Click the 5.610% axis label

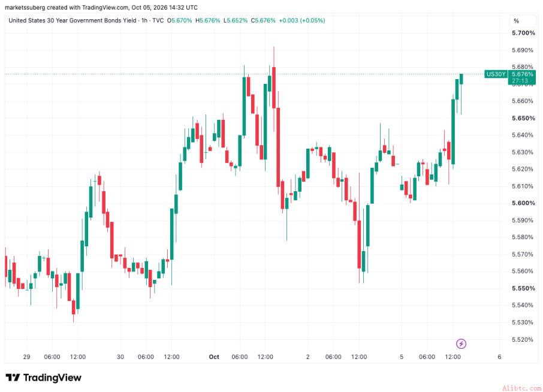pos(523,186)
